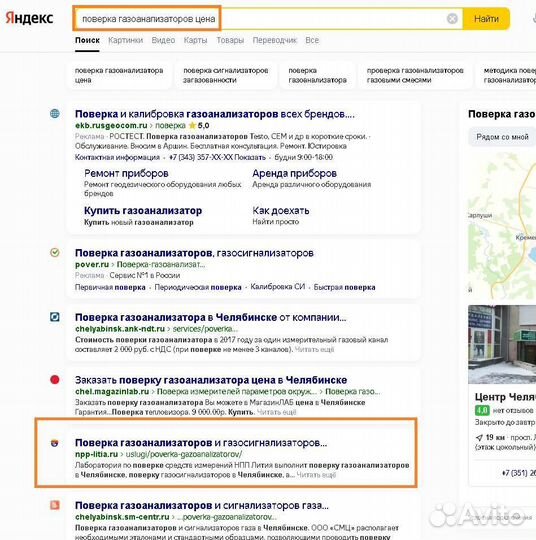Image resolution: width=536 pixels, height=540 pixels.
Task: Switch to the Видео tab
Action: pos(163,40)
